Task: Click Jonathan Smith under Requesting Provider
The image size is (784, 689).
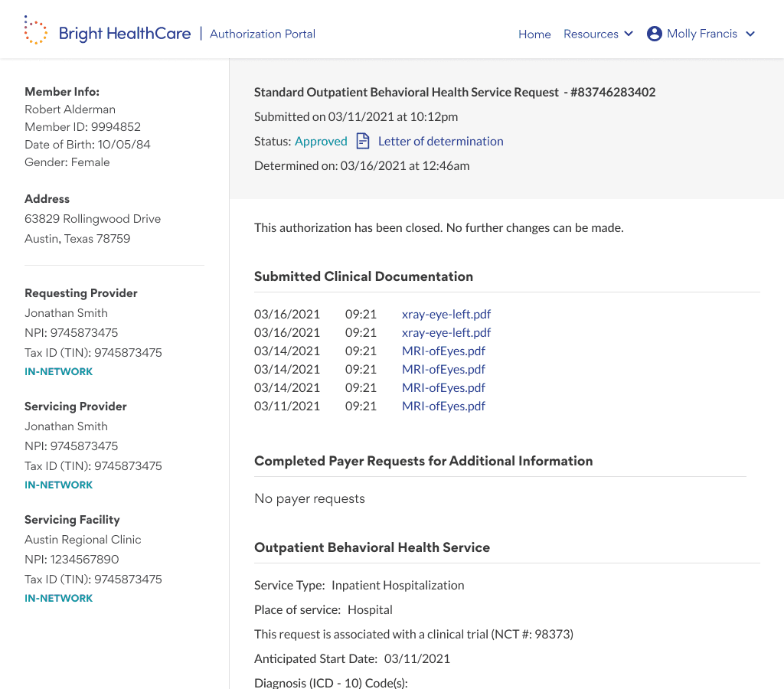Action: coord(66,313)
